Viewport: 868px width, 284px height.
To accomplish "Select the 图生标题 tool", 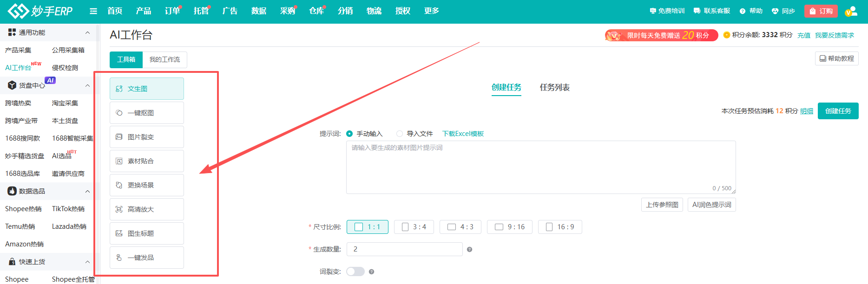I will pos(147,233).
